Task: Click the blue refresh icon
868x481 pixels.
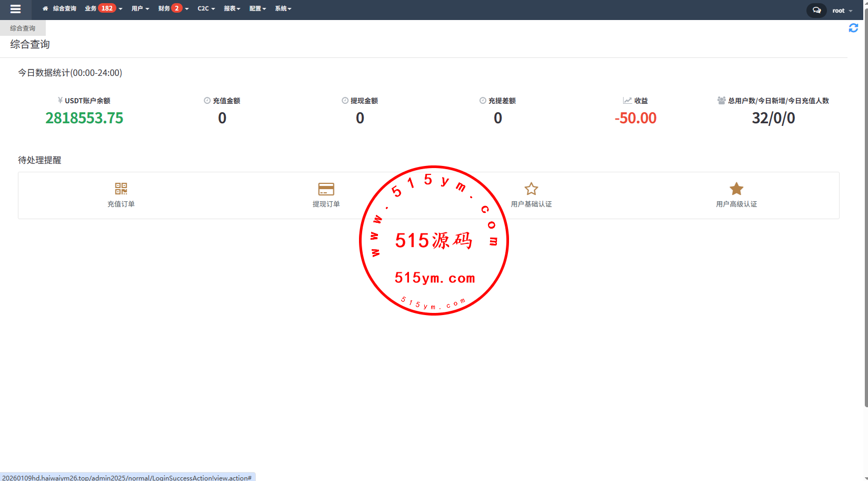Action: [853, 28]
